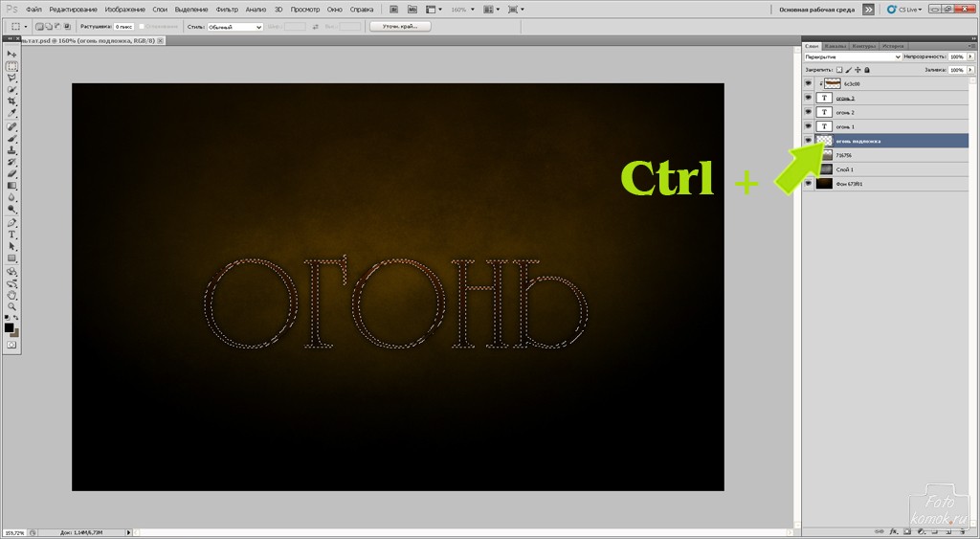
Task: Select the 3D Object Rotate tool
Action: point(11,272)
